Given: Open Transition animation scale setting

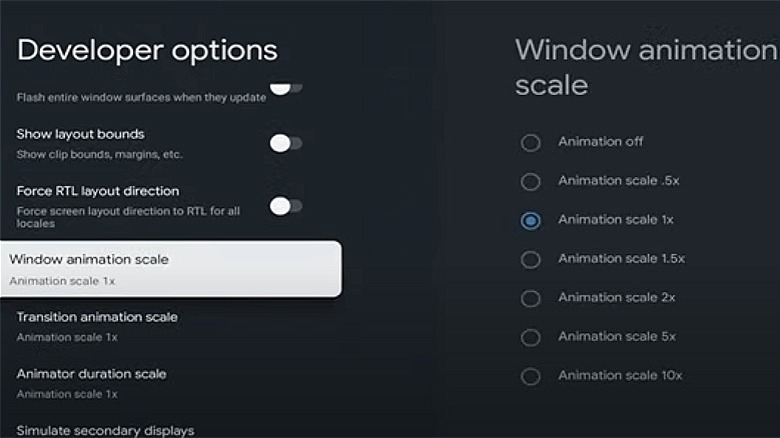Looking at the screenshot, I should point(97,326).
